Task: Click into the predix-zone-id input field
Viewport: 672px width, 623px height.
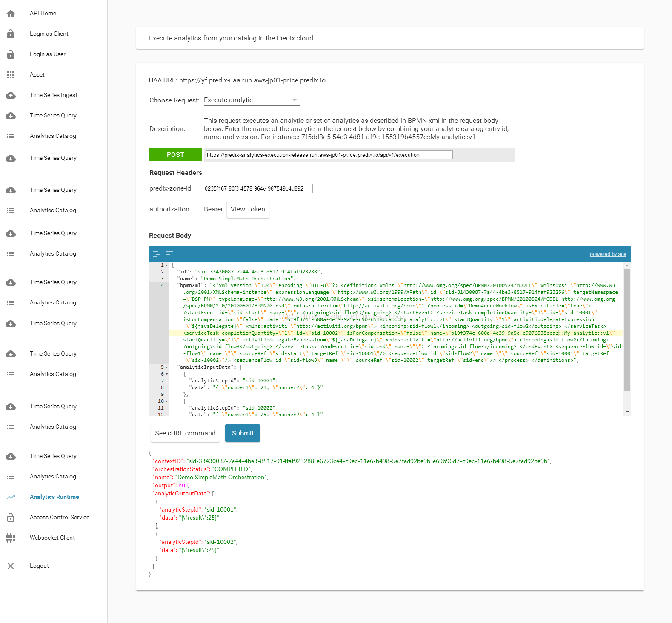Action: pos(258,188)
